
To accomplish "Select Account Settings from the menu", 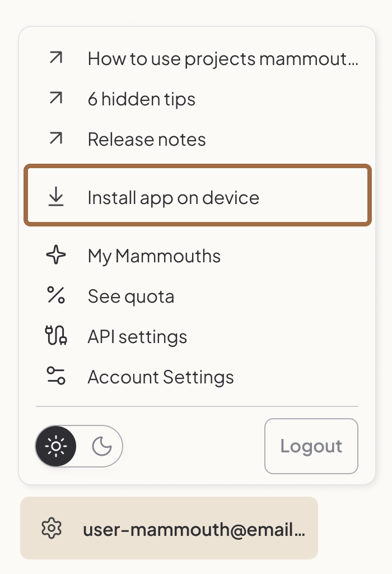I will (x=161, y=377).
